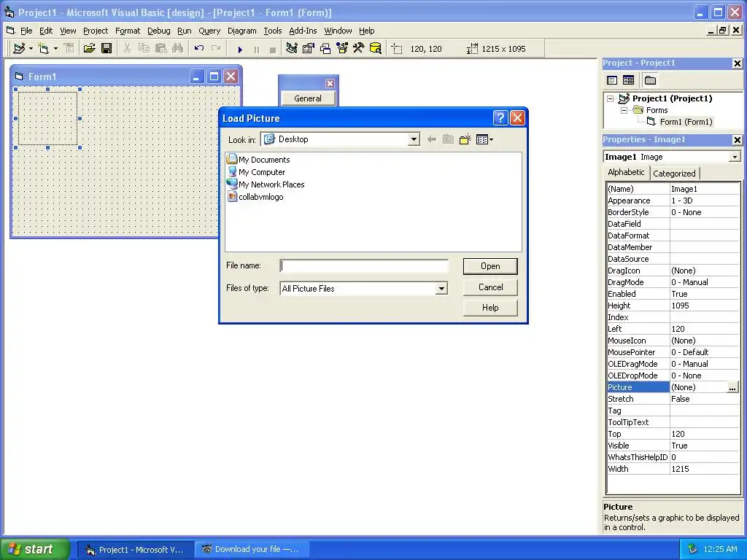Viewport: 747px width, 560px height.
Task: Go back using the Load Picture arrow icon
Action: point(432,139)
